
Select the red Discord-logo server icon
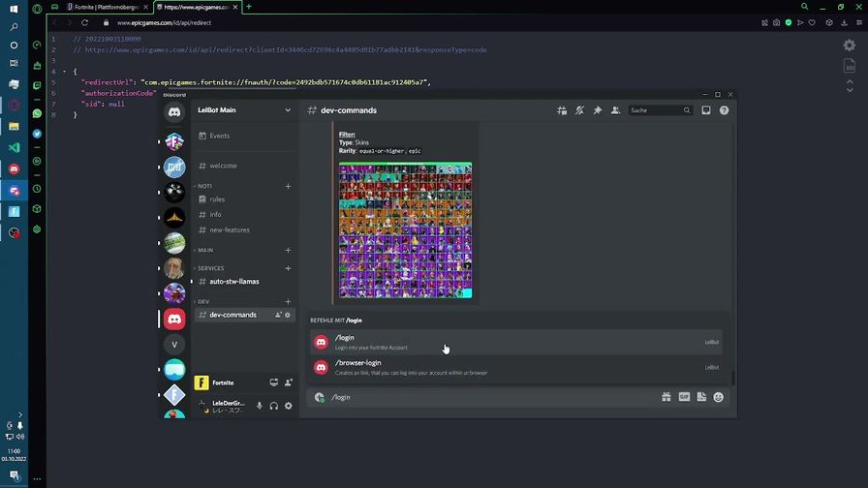[x=174, y=320]
